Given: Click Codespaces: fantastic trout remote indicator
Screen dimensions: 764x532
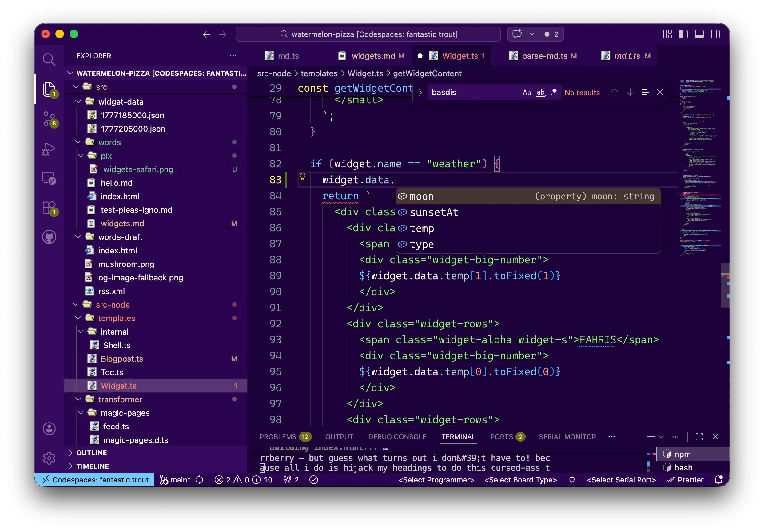Looking at the screenshot, I should (94, 480).
